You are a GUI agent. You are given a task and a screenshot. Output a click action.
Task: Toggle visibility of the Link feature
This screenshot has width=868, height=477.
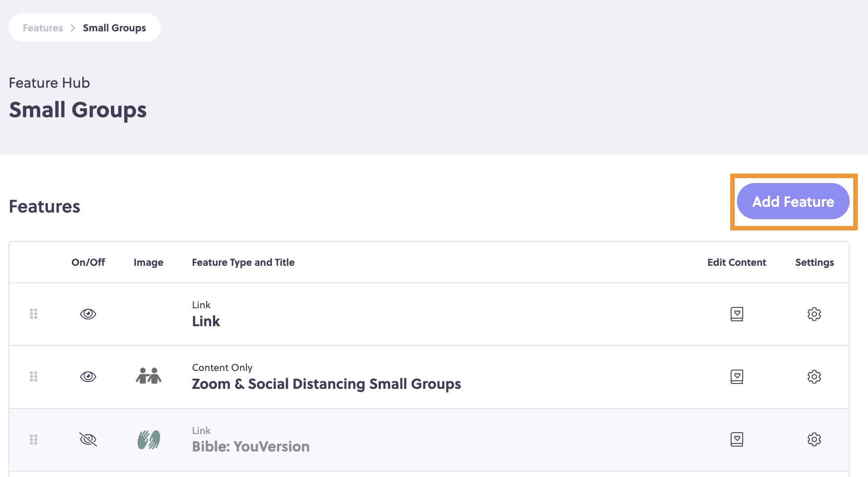click(x=88, y=314)
